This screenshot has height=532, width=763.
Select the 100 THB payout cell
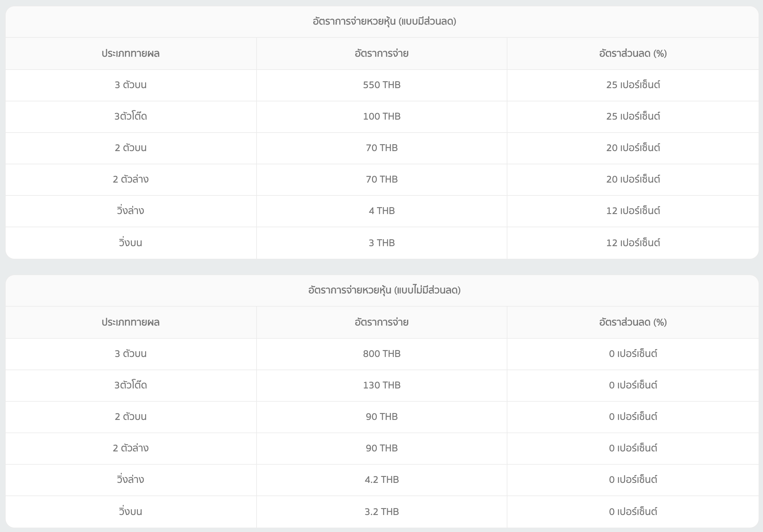(x=381, y=116)
